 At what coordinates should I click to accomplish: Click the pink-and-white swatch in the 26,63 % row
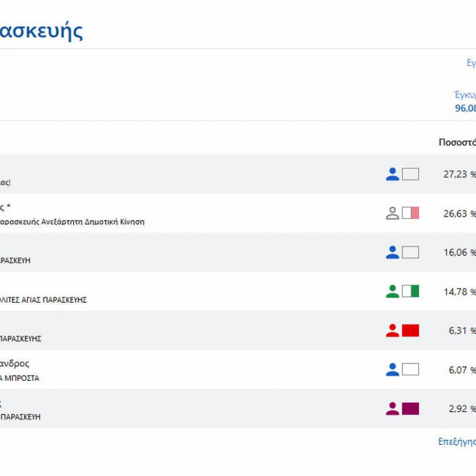(410, 213)
